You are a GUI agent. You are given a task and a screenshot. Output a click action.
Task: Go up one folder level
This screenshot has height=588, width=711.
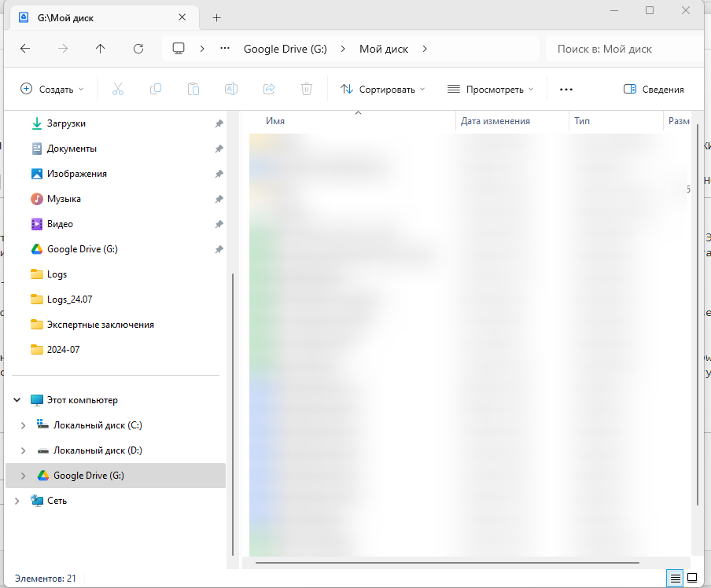(100, 49)
